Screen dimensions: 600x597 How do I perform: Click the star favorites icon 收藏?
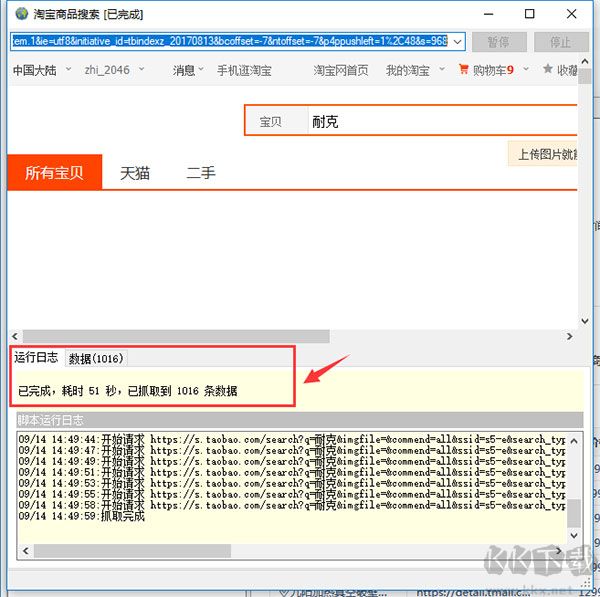point(548,69)
